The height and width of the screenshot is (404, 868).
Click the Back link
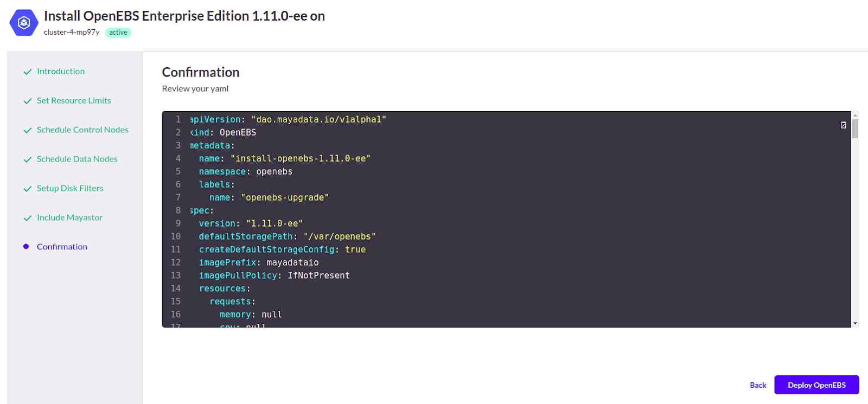[x=758, y=385]
